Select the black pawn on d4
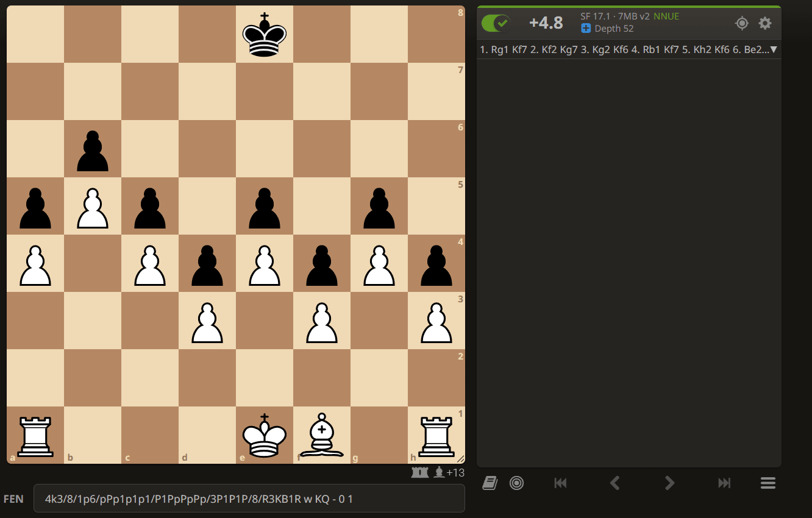This screenshot has width=812, height=518. 207,264
